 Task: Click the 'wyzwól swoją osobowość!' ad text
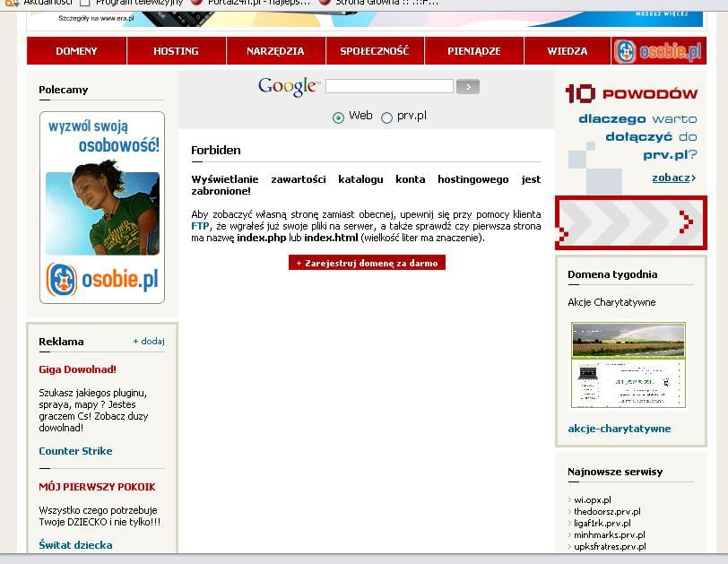pos(103,135)
